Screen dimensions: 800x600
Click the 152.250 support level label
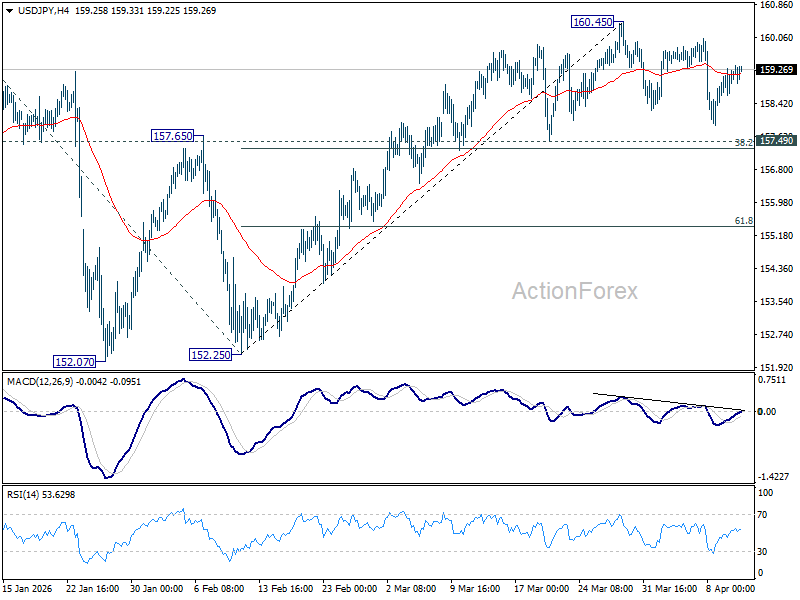pos(210,353)
